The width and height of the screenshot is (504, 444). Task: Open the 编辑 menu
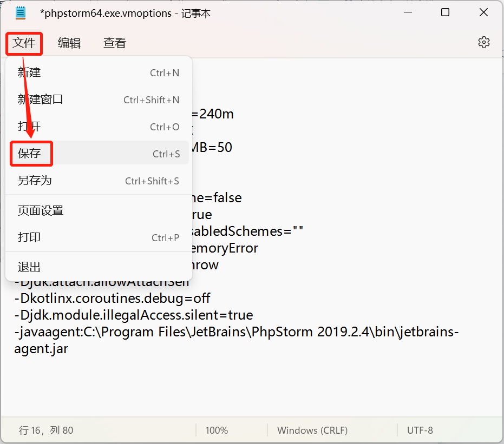pos(69,43)
